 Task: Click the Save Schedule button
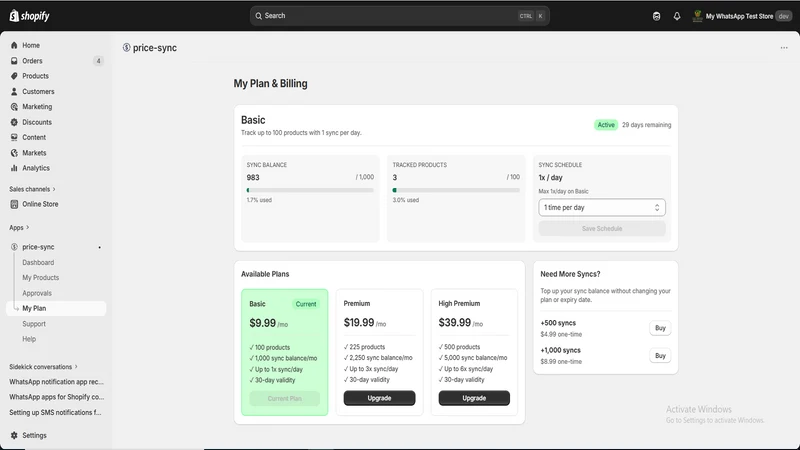click(602, 229)
